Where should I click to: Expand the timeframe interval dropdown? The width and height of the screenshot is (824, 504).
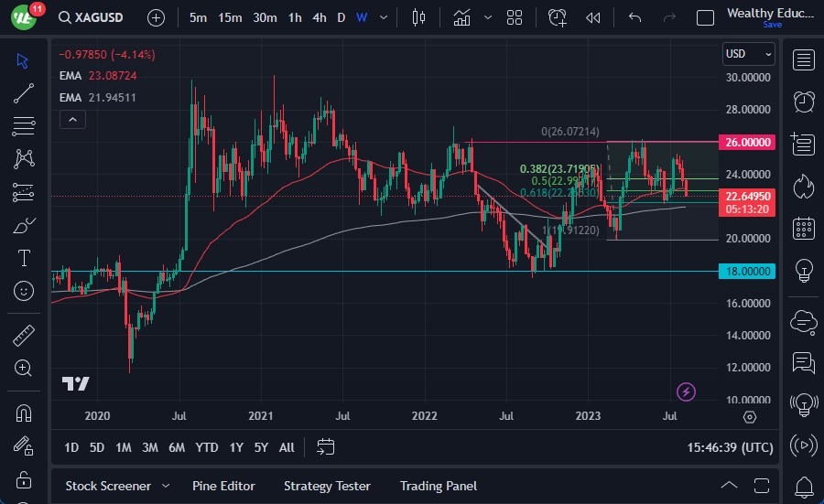pos(384,17)
